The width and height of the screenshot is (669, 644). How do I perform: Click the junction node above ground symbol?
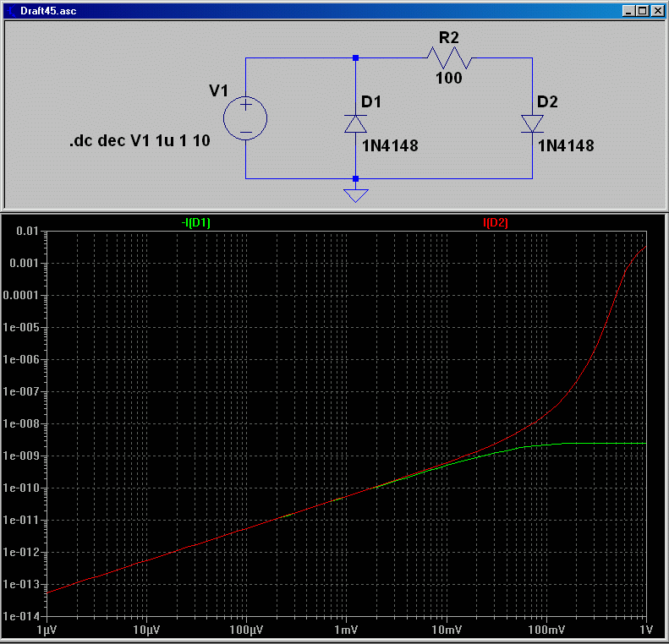click(355, 178)
